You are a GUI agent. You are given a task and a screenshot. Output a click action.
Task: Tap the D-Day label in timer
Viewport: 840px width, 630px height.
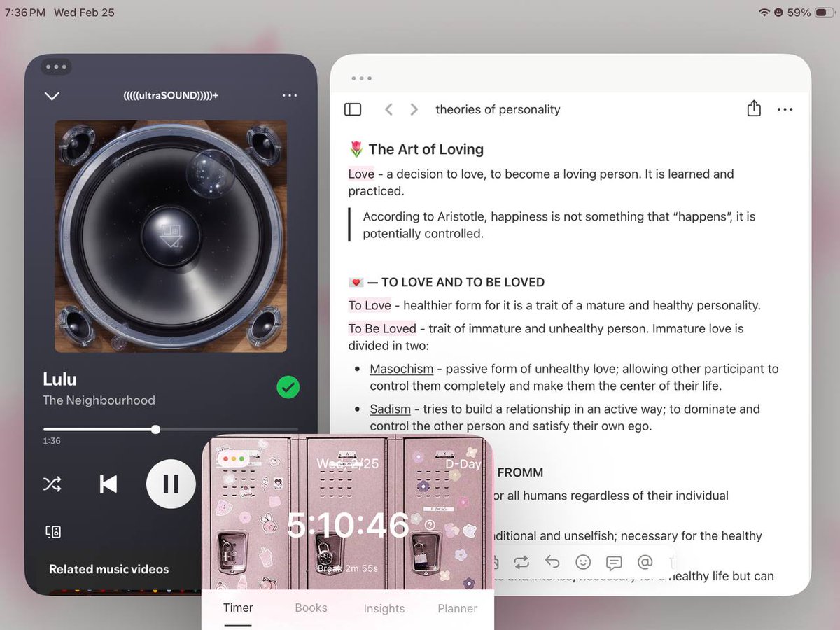tap(463, 464)
